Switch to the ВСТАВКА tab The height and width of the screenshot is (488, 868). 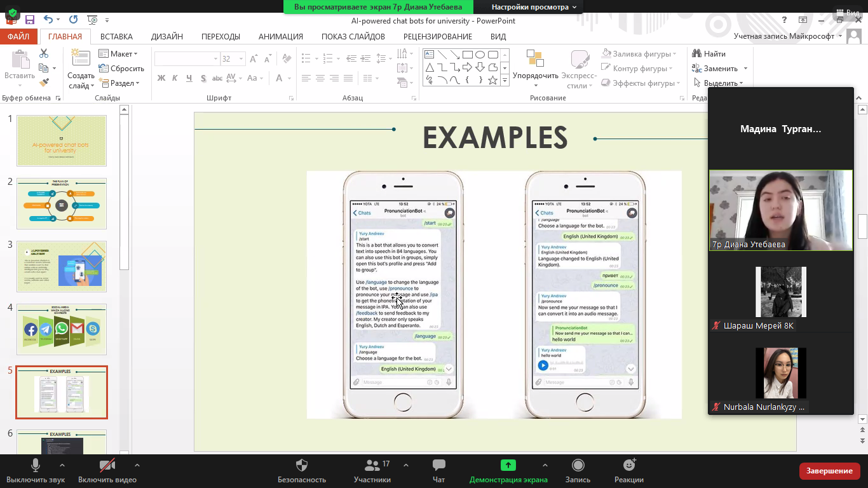(116, 36)
